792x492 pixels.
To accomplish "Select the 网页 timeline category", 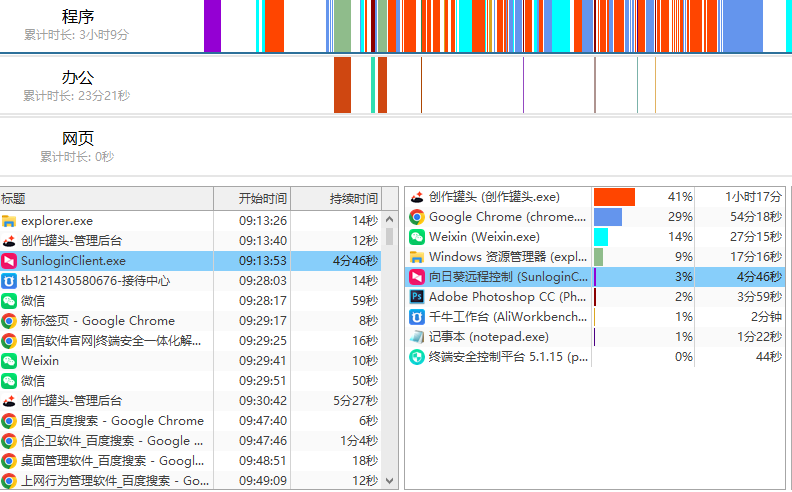I will point(78,138).
